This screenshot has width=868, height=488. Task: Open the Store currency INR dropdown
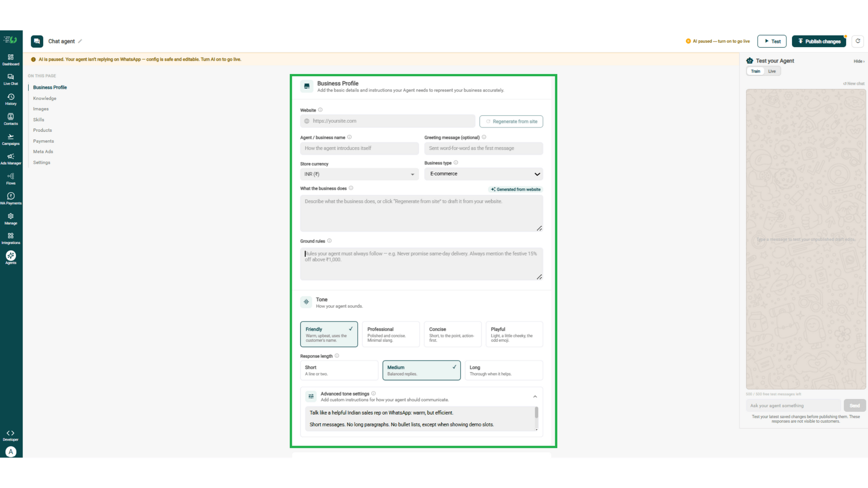pos(359,174)
